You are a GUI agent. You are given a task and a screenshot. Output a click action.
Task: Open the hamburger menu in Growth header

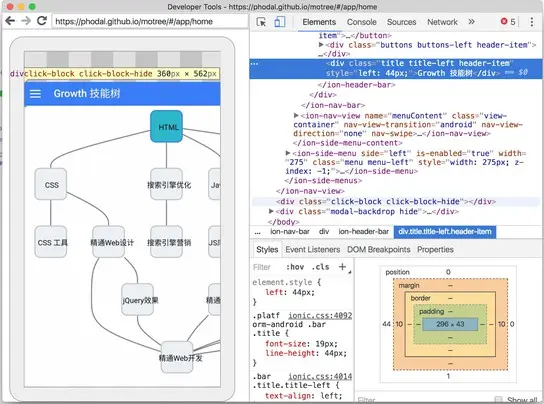pos(35,94)
